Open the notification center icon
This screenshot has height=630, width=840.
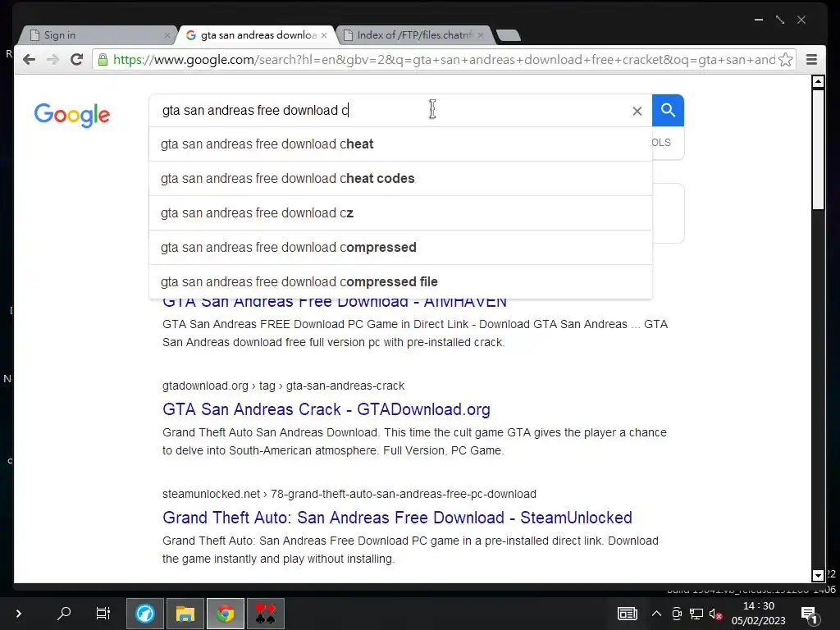(x=810, y=614)
